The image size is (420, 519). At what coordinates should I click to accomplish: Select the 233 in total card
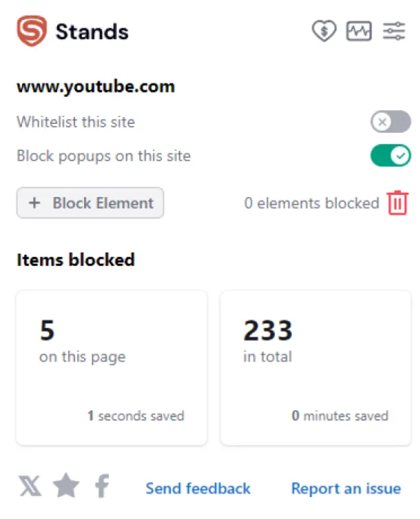pyautogui.click(x=315, y=368)
